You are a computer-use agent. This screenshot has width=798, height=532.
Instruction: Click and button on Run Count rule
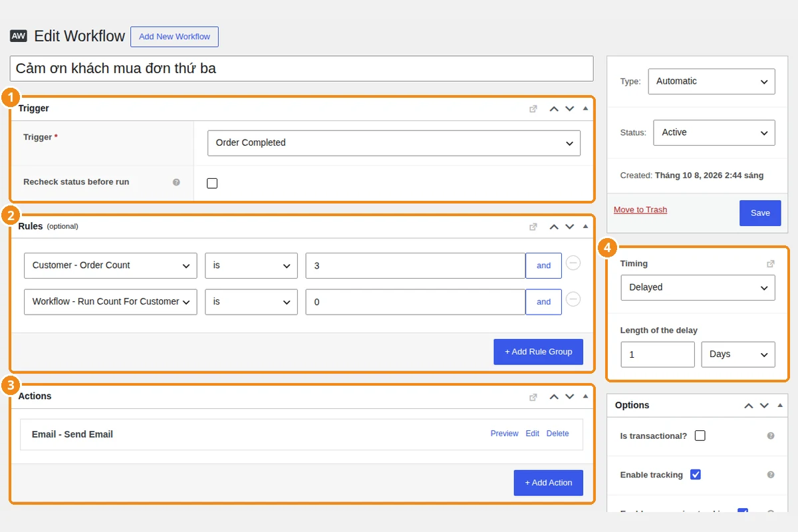(543, 302)
